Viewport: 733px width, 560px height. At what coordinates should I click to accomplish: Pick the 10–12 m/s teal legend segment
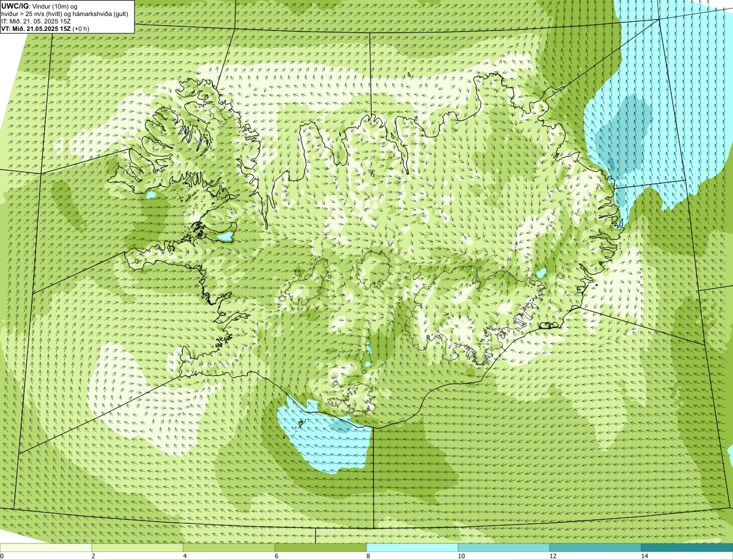(x=504, y=547)
